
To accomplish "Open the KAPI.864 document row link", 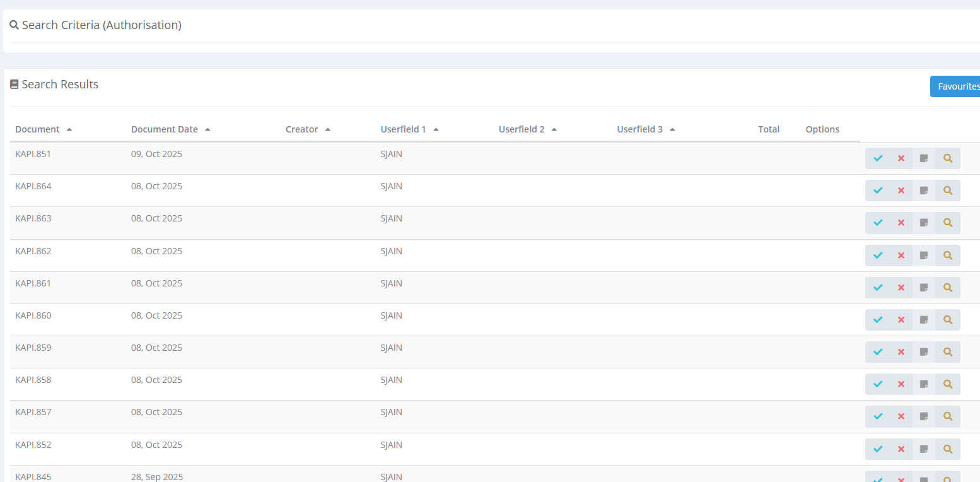I will (x=33, y=186).
